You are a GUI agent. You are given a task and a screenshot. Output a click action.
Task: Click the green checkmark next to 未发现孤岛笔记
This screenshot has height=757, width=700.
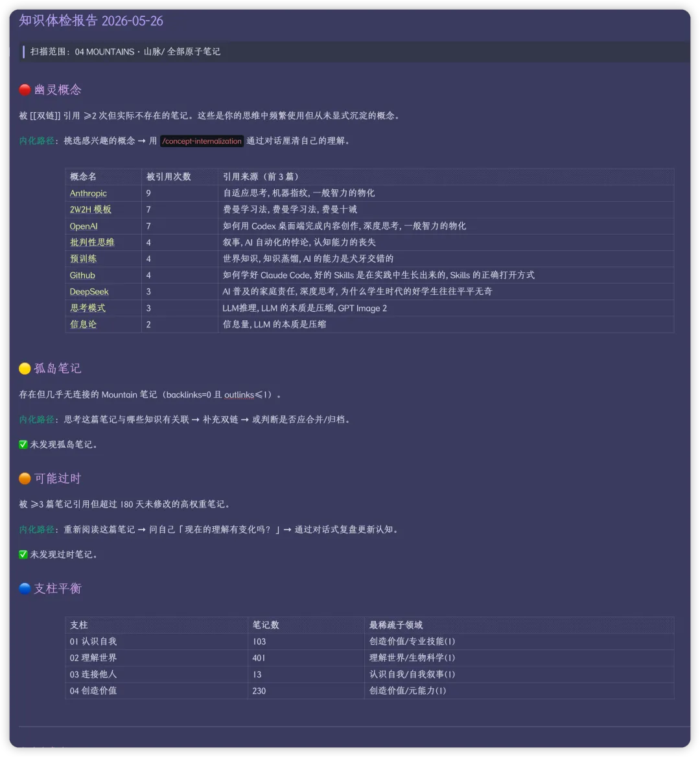click(23, 444)
